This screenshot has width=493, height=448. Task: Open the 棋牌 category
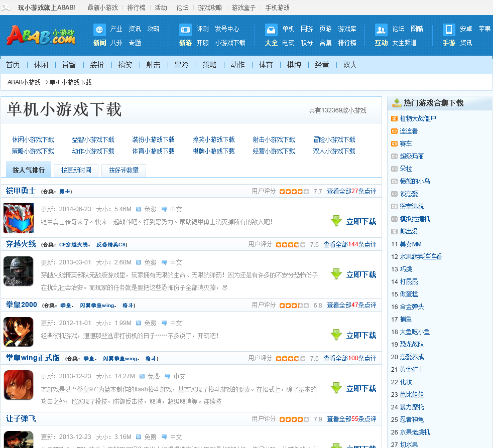(x=294, y=65)
